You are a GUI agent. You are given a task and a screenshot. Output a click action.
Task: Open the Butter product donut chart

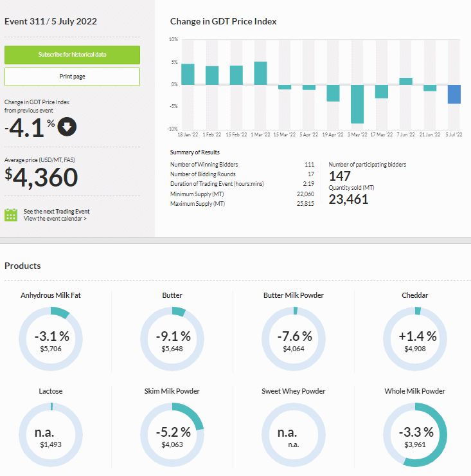click(172, 339)
